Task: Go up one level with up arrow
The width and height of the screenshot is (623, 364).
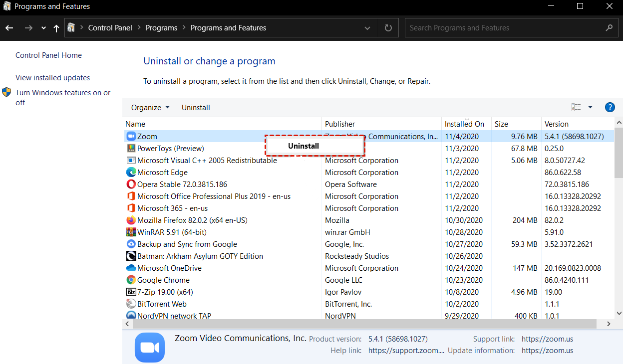Action: (56, 28)
